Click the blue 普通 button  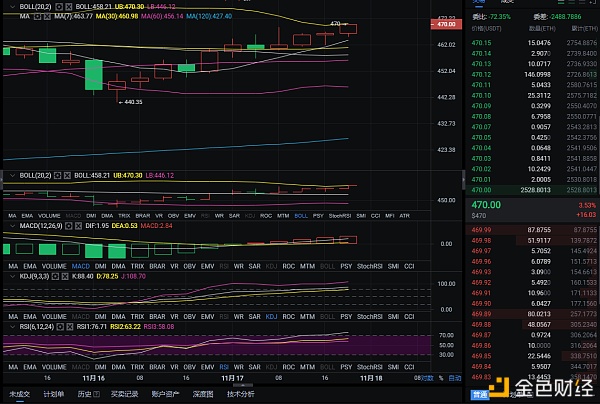[480, 395]
